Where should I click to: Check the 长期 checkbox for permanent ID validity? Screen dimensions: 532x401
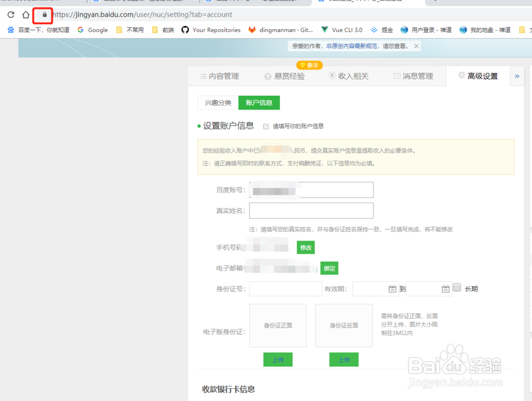(x=456, y=288)
